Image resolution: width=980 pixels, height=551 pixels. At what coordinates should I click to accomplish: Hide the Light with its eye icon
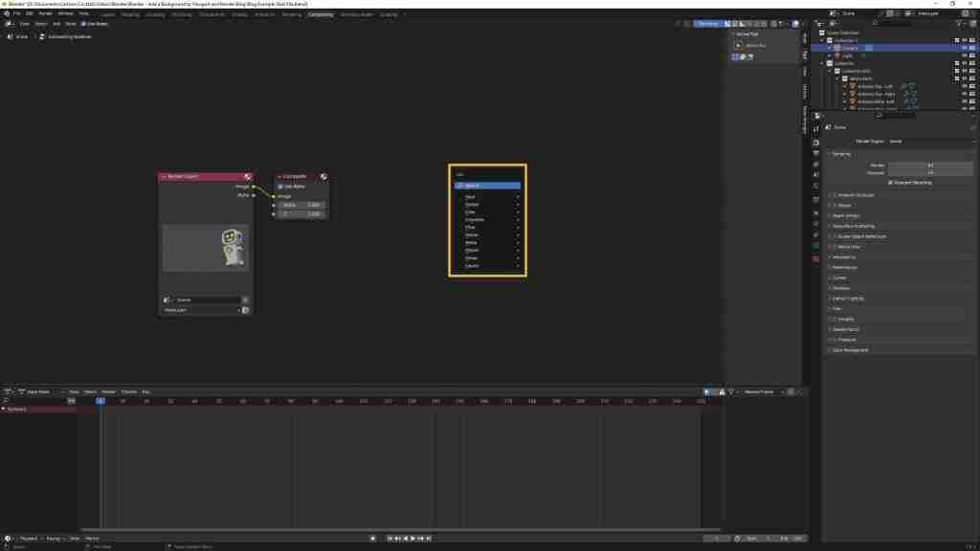[x=965, y=55]
